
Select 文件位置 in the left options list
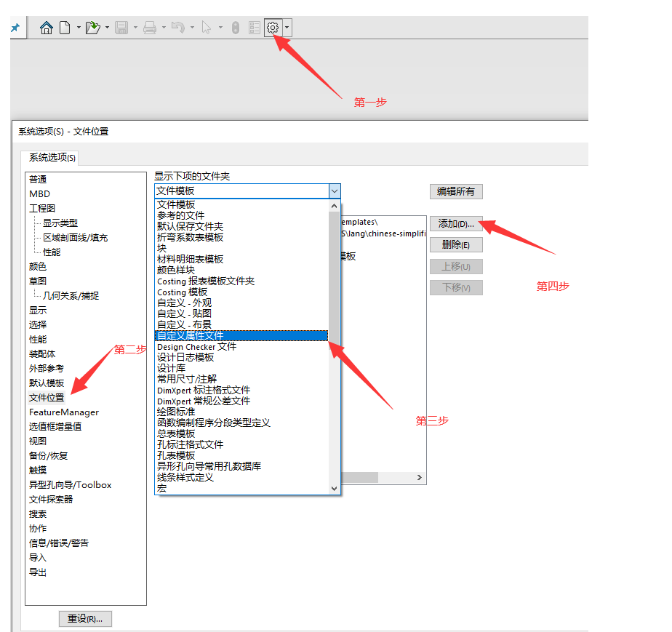click(47, 398)
